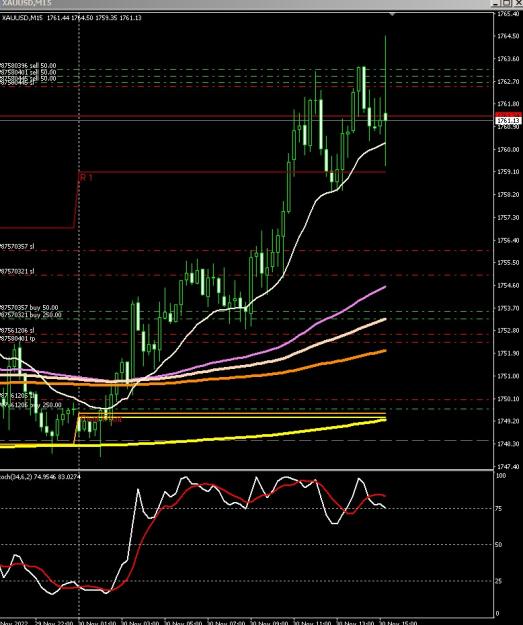Click the R1 pivot level label
523x625 pixels.
coord(86,177)
